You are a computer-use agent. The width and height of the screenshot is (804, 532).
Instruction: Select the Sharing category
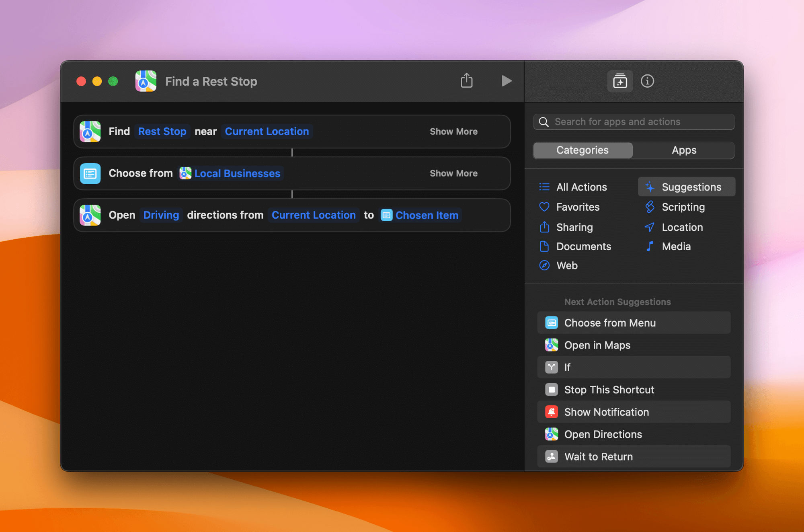point(574,227)
